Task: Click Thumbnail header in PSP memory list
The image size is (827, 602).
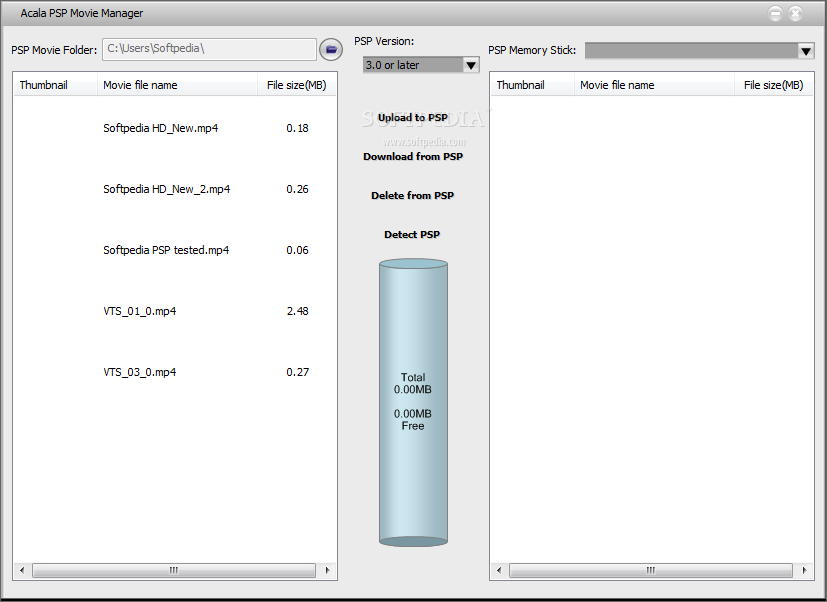Action: tap(533, 85)
